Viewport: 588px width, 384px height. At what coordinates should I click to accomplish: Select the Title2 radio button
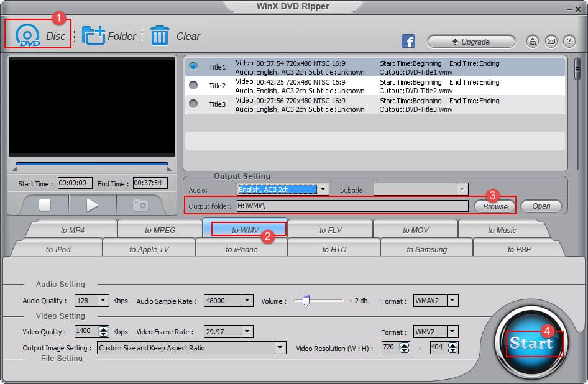pyautogui.click(x=193, y=85)
